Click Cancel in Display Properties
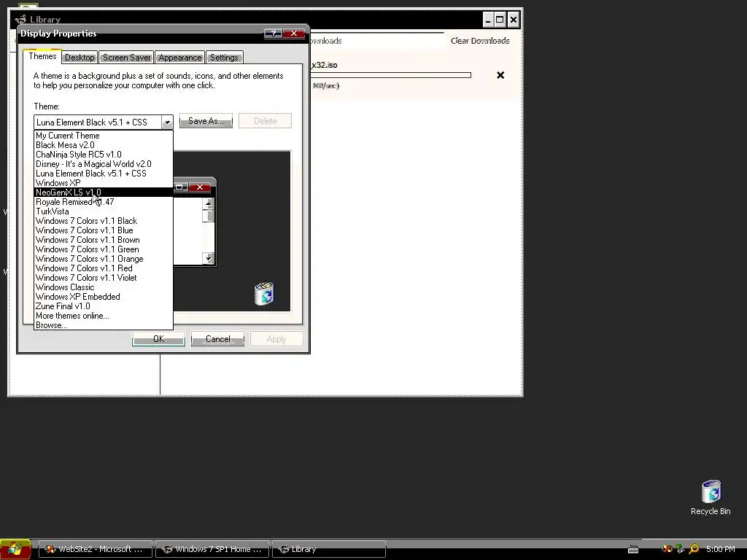Image resolution: width=747 pixels, height=560 pixels. [217, 339]
